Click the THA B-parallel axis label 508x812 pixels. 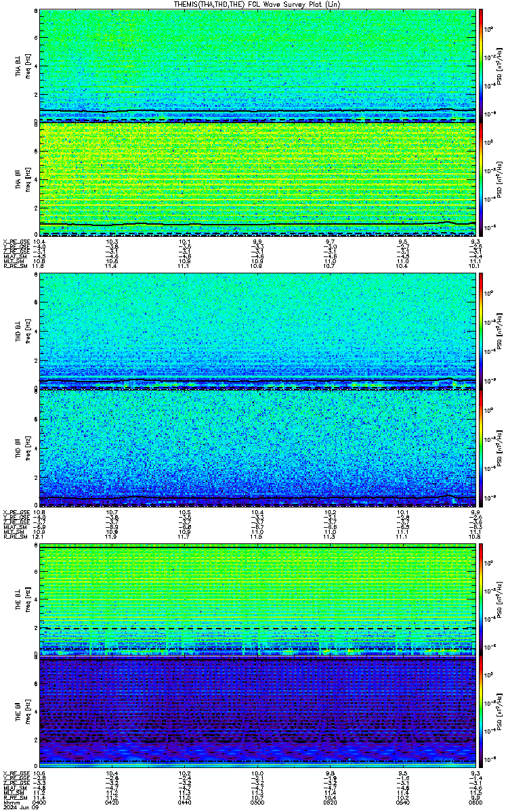pyautogui.click(x=19, y=179)
